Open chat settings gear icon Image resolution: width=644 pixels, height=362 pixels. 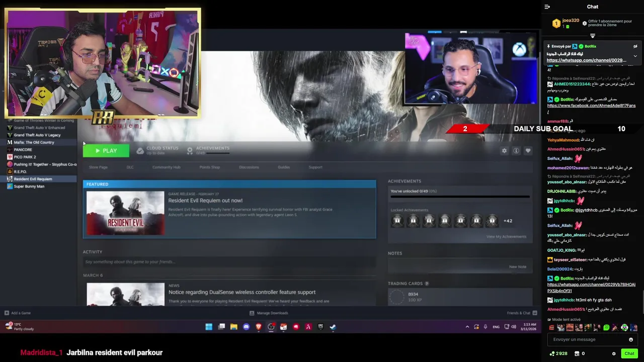pos(614,353)
